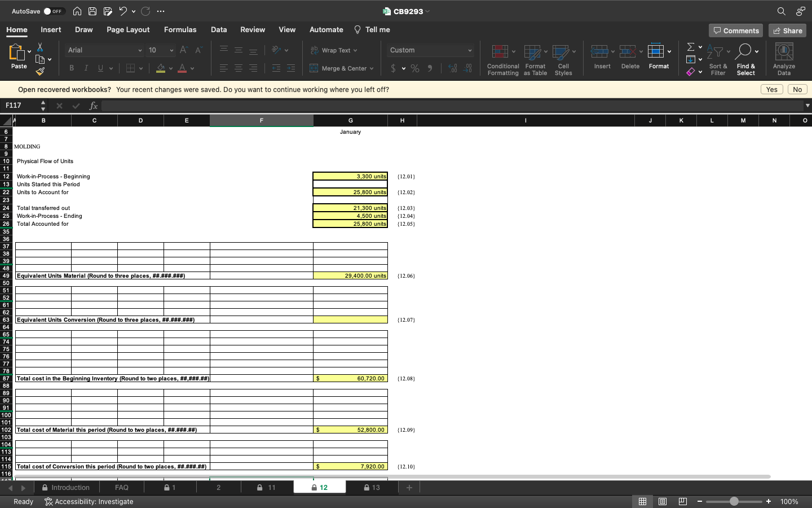Expand the Borders dropdown arrow

[x=141, y=69]
